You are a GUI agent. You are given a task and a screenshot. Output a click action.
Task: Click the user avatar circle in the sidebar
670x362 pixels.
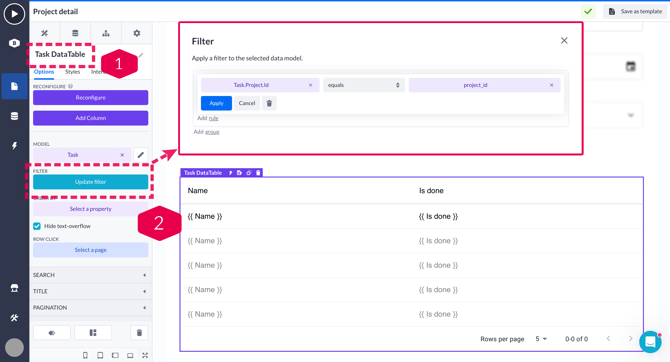point(14,347)
